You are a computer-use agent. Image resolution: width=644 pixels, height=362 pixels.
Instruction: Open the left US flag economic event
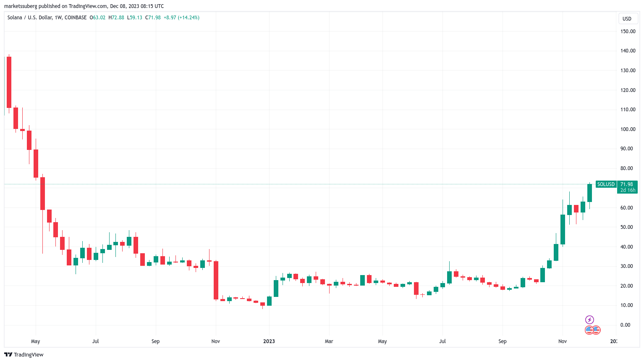pos(589,330)
